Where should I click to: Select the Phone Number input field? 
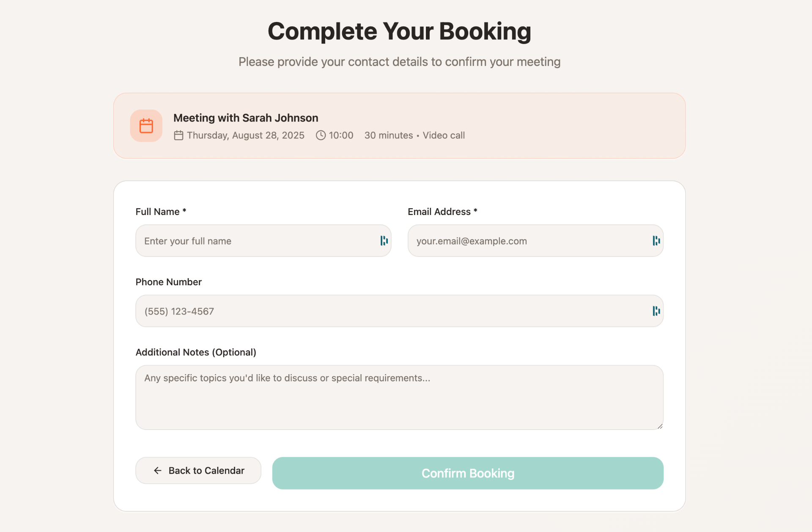tap(389, 311)
